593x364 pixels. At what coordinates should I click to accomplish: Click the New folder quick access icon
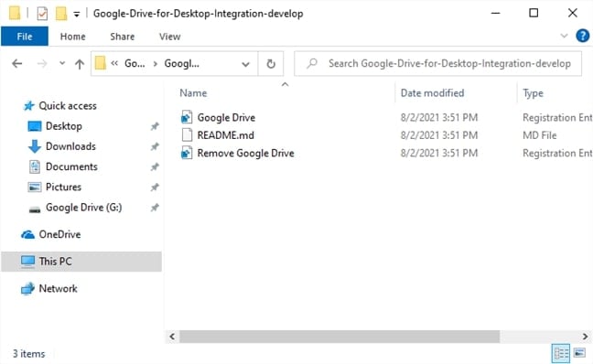[61, 14]
